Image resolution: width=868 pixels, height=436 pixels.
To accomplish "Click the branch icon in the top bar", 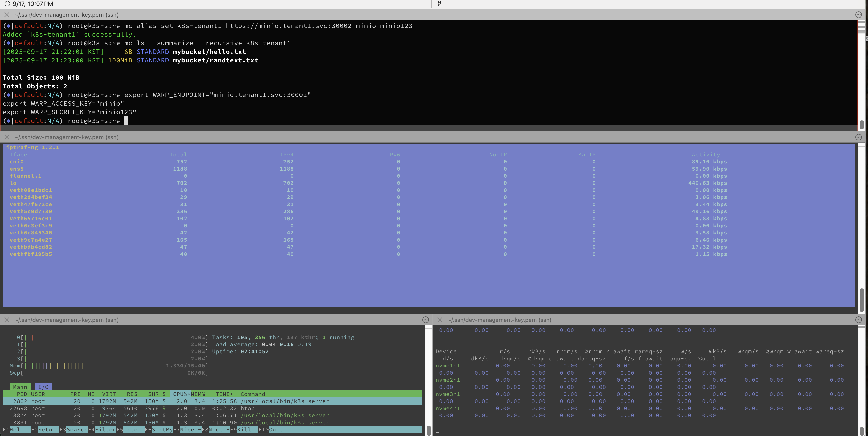I will click(x=439, y=3).
